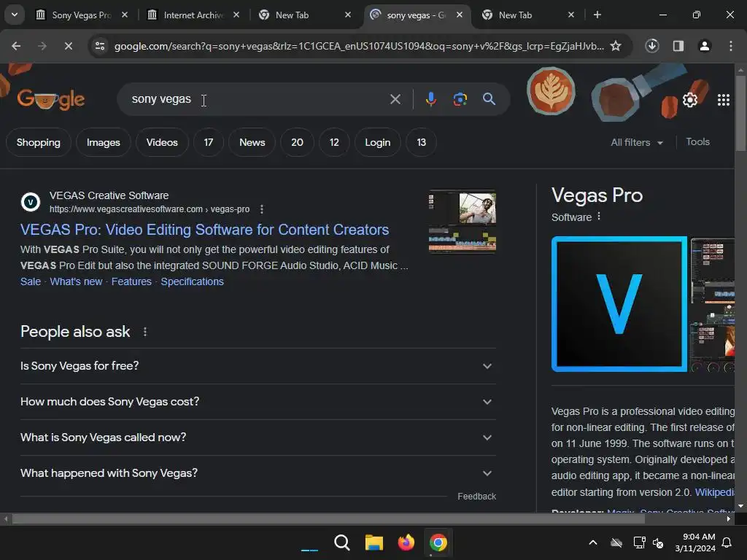Image resolution: width=747 pixels, height=560 pixels.
Task: Stop loading the page
Action: 68,46
